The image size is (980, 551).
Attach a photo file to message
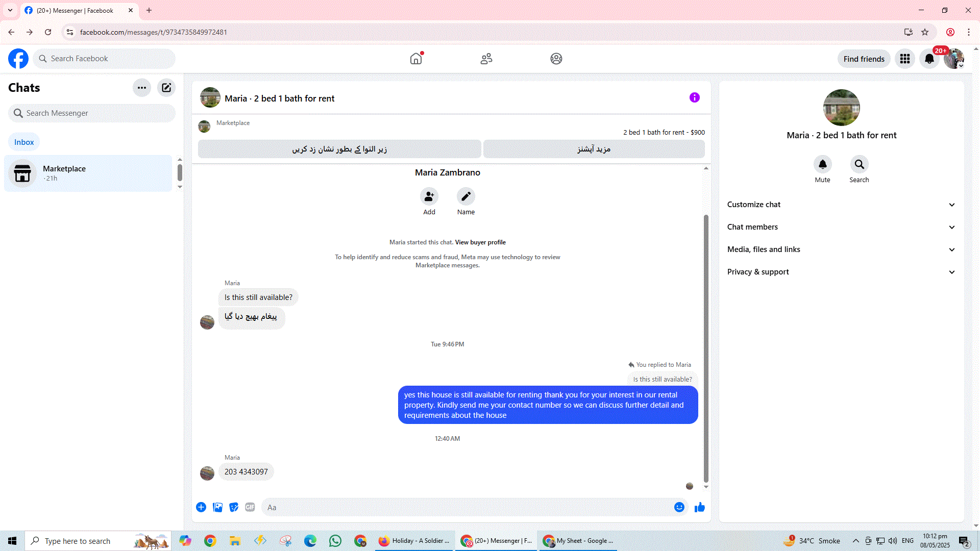pos(217,507)
